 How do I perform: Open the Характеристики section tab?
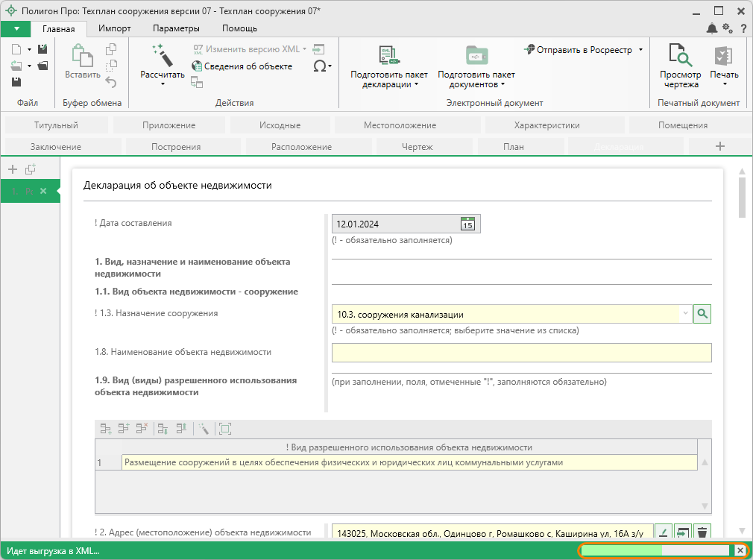546,125
